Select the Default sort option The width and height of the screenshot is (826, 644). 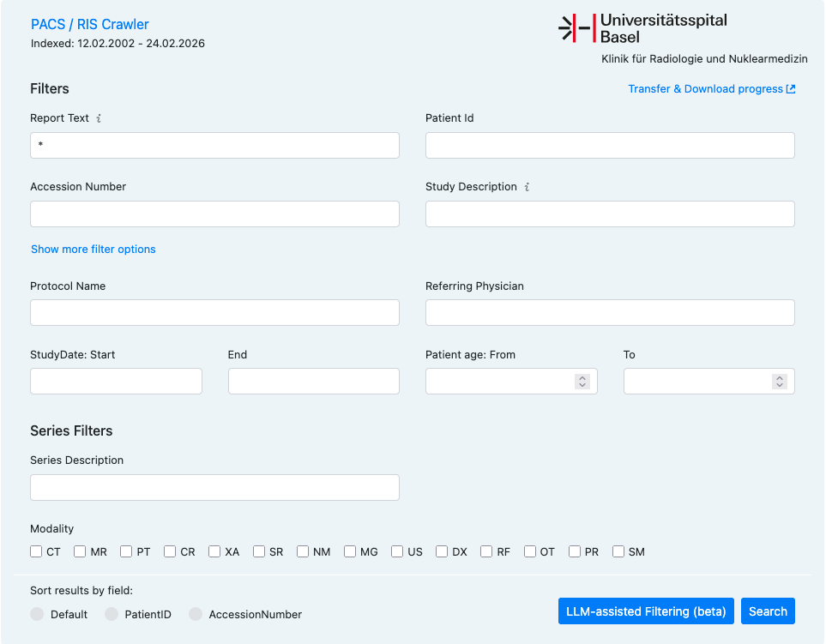click(x=37, y=614)
